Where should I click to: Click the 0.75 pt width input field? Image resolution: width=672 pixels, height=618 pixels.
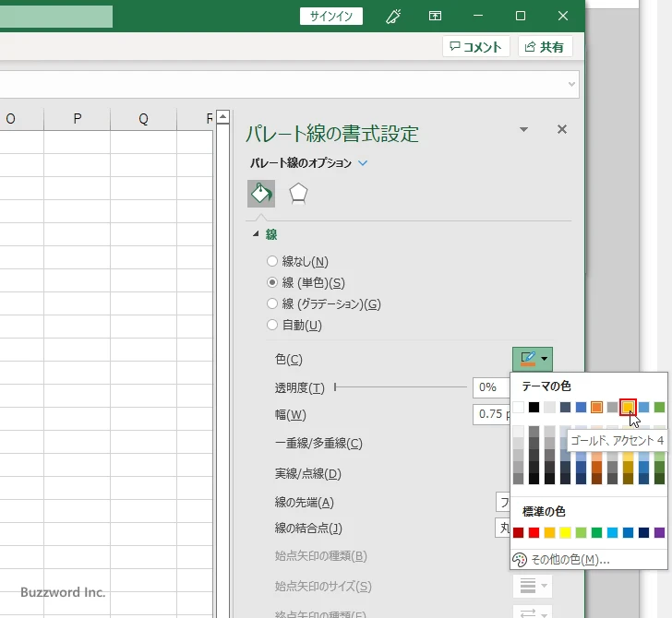click(491, 414)
